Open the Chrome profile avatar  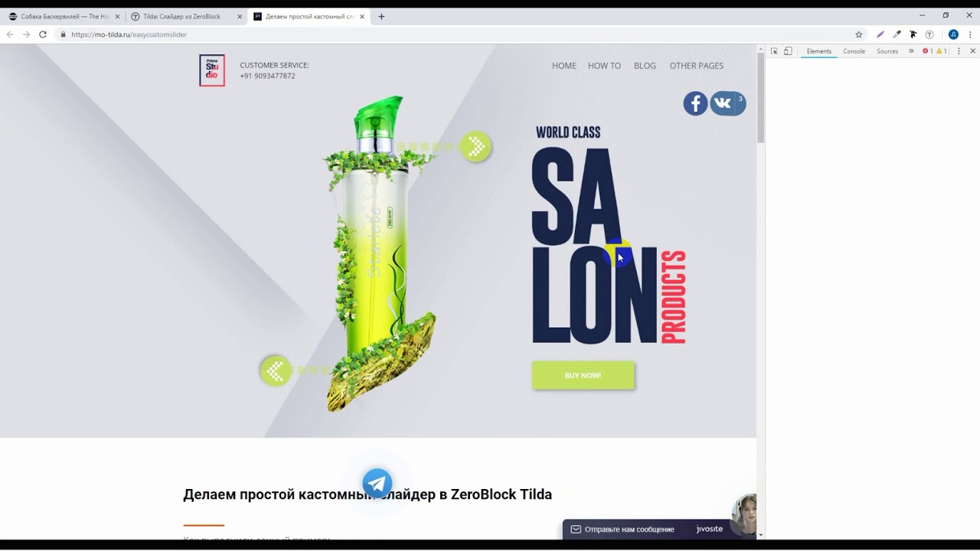tap(953, 34)
